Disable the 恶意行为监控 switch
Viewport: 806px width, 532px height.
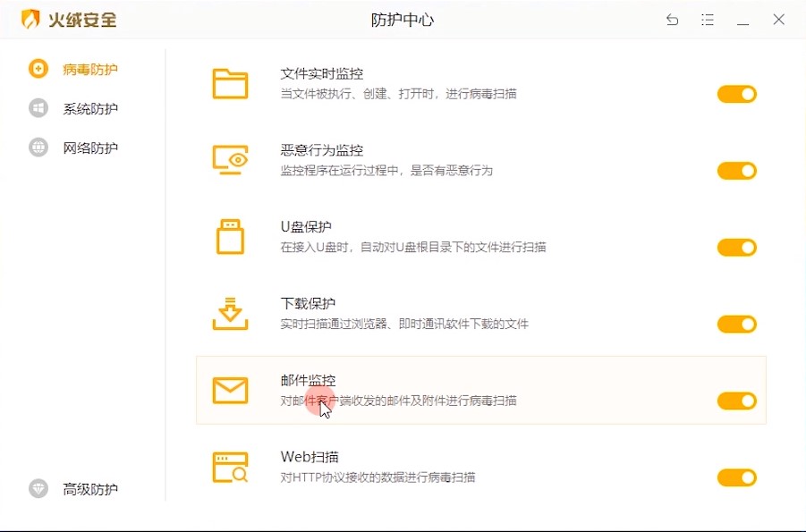pos(737,171)
